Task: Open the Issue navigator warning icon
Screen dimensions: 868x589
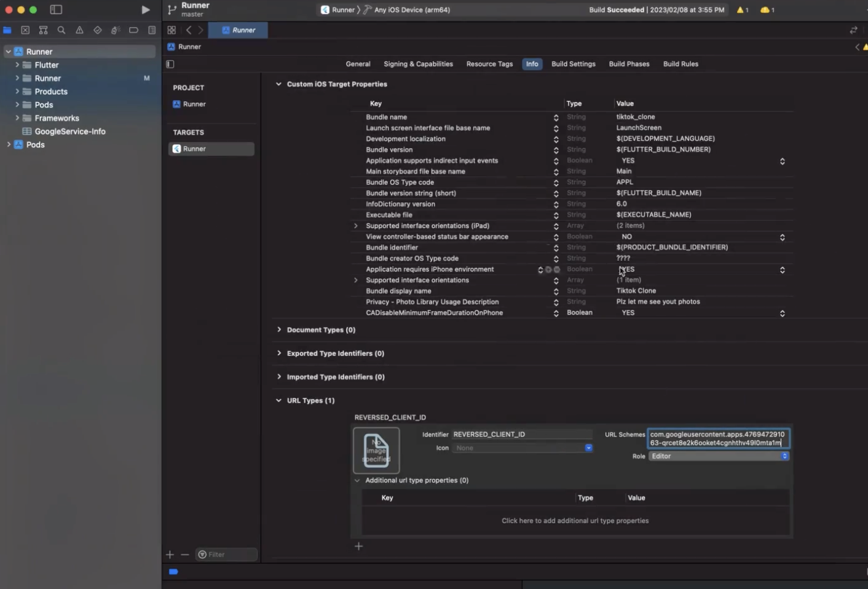Action: click(x=79, y=30)
